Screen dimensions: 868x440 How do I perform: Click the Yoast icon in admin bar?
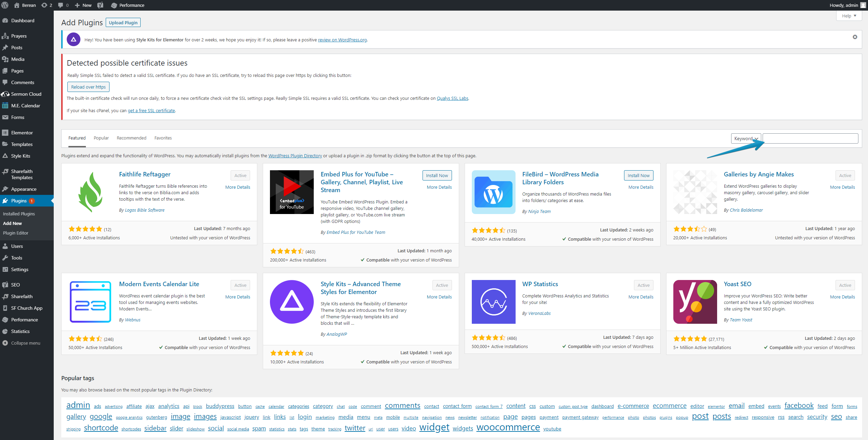(100, 5)
